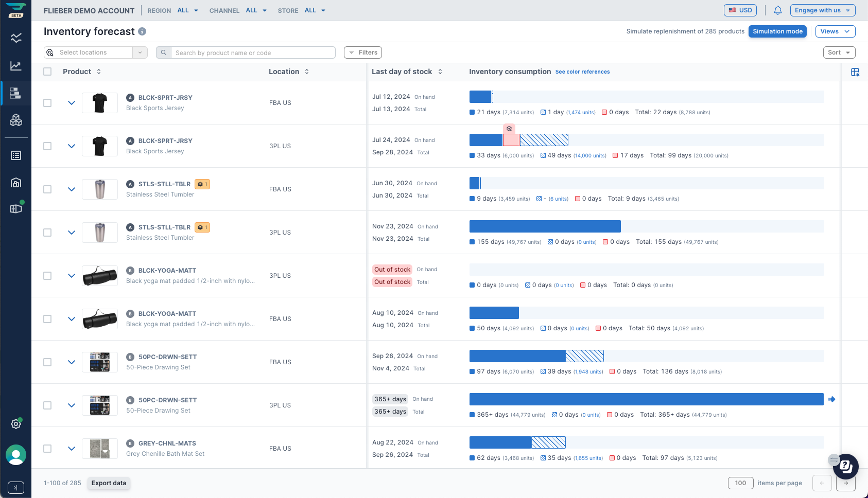Select the trends chart icon in sidebar
The image size is (868, 498).
point(15,66)
